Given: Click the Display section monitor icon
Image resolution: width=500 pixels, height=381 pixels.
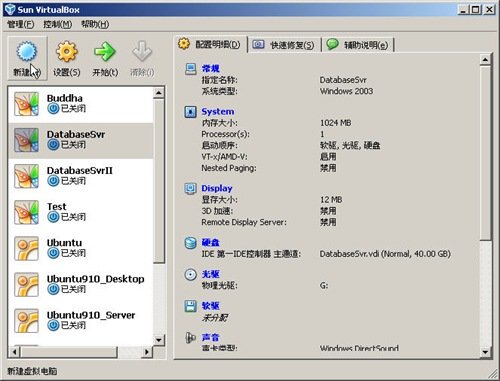Looking at the screenshot, I should pyautogui.click(x=190, y=188).
